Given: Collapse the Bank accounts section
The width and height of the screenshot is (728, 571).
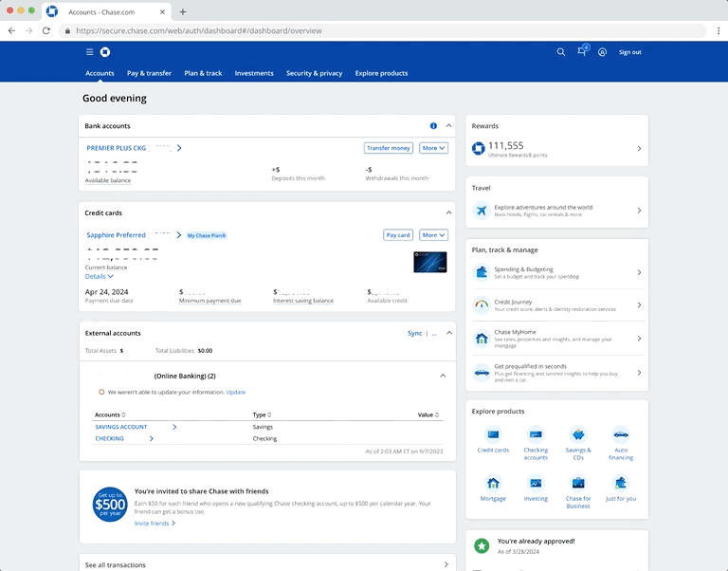Looking at the screenshot, I should (448, 125).
